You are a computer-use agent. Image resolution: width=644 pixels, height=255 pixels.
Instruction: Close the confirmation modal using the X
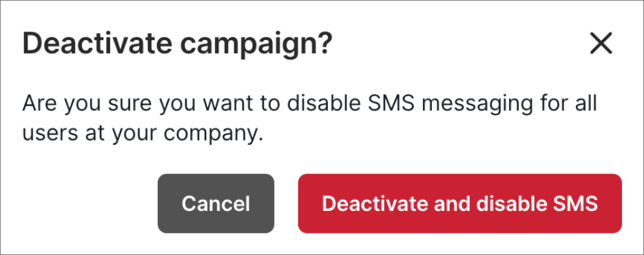tap(601, 43)
